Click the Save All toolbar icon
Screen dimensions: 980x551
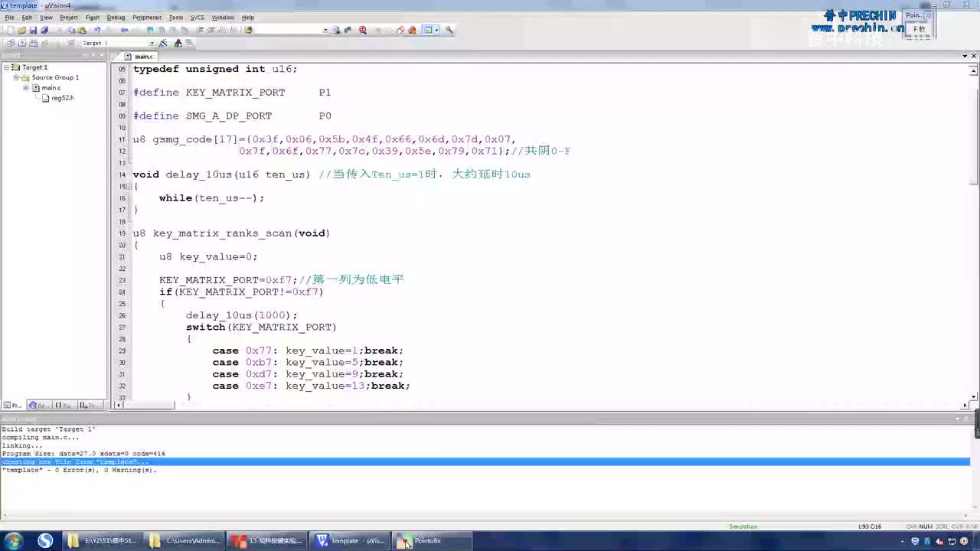click(x=44, y=31)
